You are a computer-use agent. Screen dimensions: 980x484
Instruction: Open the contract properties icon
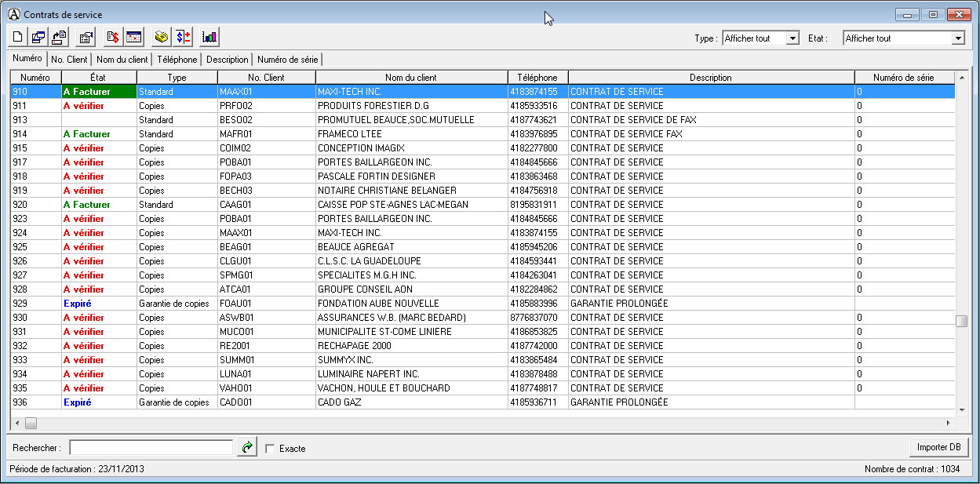pyautogui.click(x=85, y=37)
